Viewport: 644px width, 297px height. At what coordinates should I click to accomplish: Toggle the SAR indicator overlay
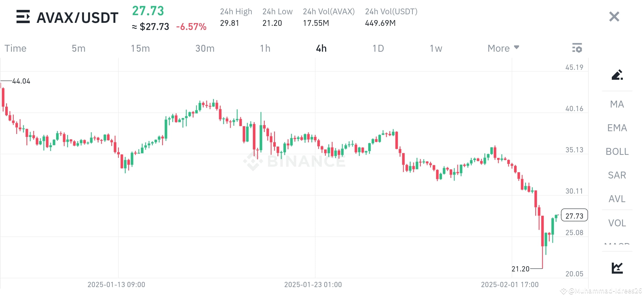(x=617, y=175)
